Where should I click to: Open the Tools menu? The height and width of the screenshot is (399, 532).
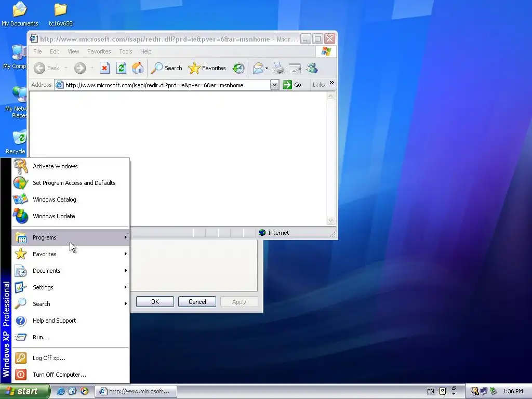point(126,51)
